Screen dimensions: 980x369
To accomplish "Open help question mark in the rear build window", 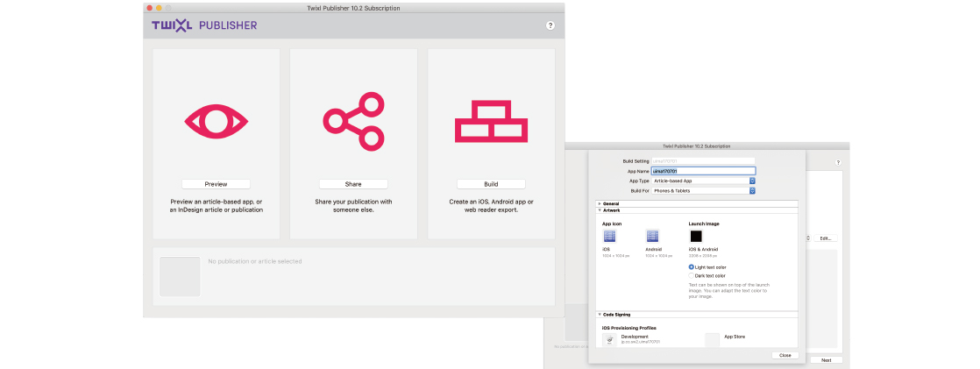I will pos(838,163).
